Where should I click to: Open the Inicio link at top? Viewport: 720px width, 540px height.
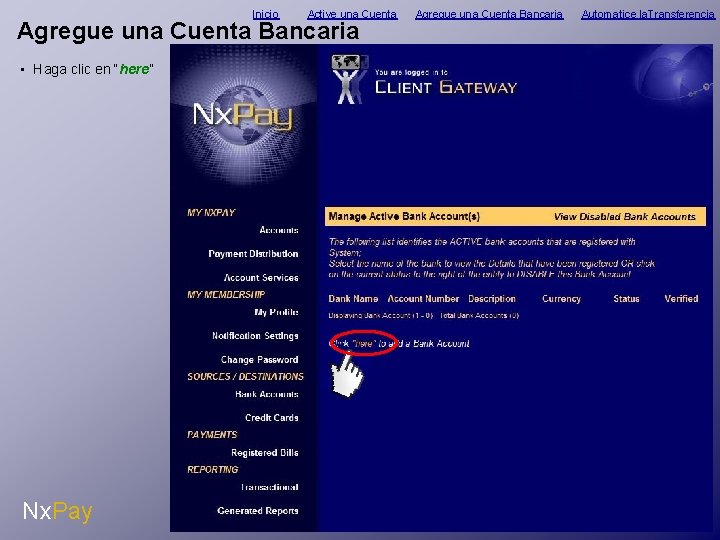tap(266, 14)
